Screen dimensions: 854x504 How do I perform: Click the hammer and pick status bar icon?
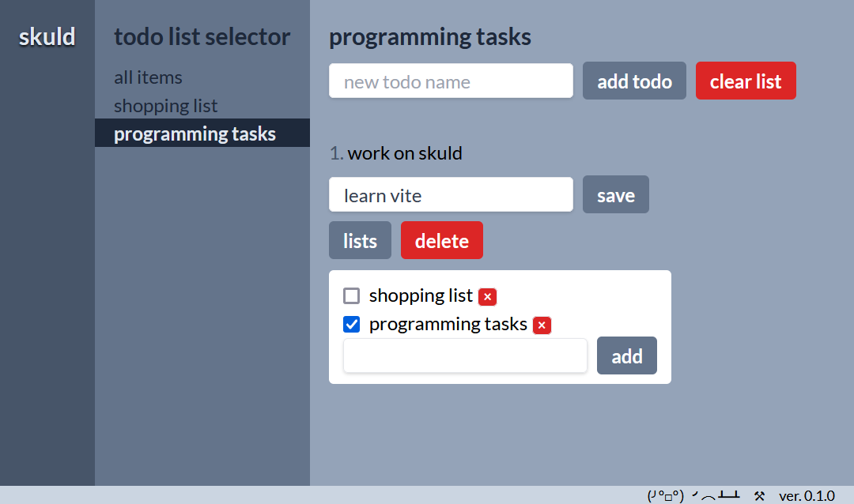758,495
